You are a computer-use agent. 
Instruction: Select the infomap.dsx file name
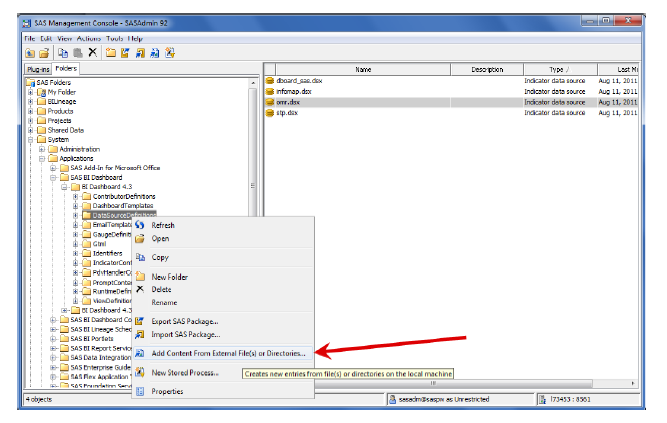294,91
